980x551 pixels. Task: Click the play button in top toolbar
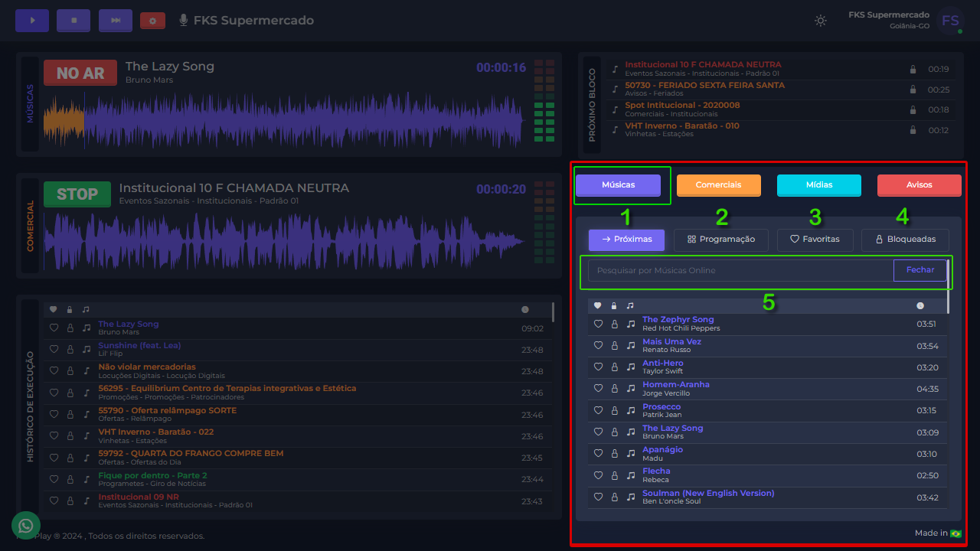32,21
